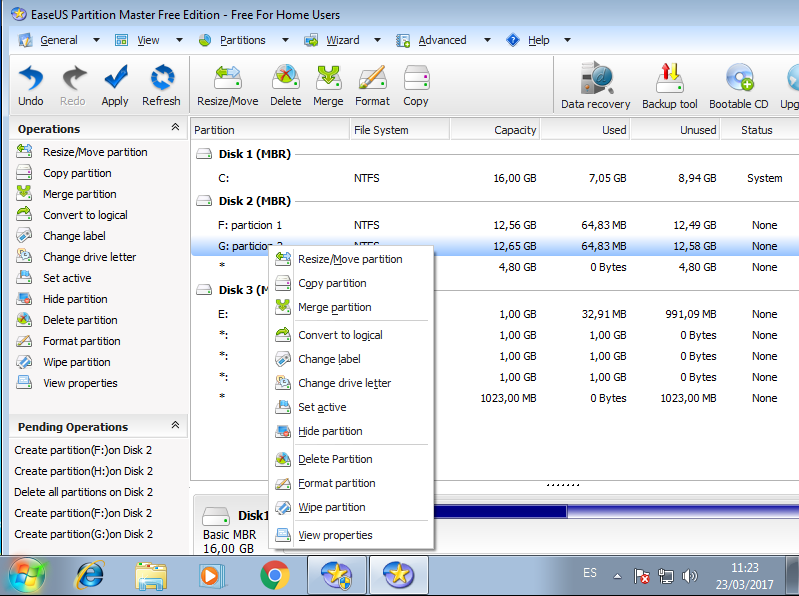The image size is (799, 596).
Task: Select Copy partition in context menu
Action: pyautogui.click(x=351, y=283)
